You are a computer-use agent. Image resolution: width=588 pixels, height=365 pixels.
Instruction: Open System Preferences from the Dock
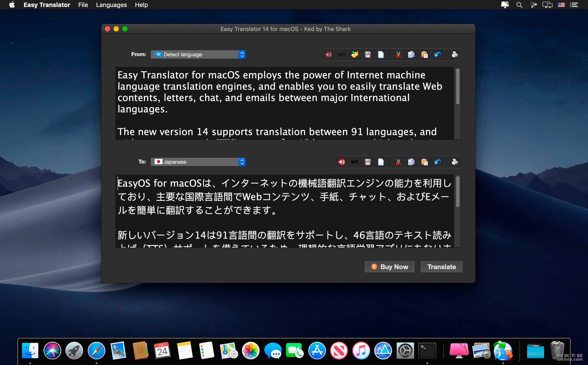[x=405, y=351]
